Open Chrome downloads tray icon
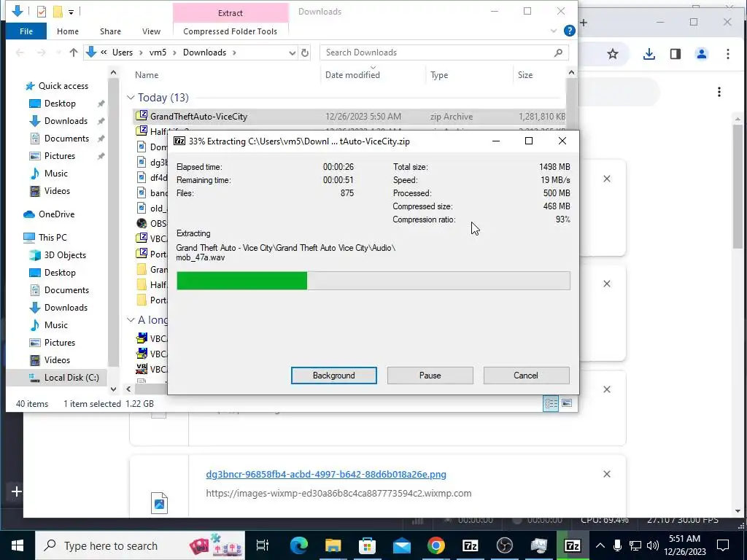 (x=649, y=54)
